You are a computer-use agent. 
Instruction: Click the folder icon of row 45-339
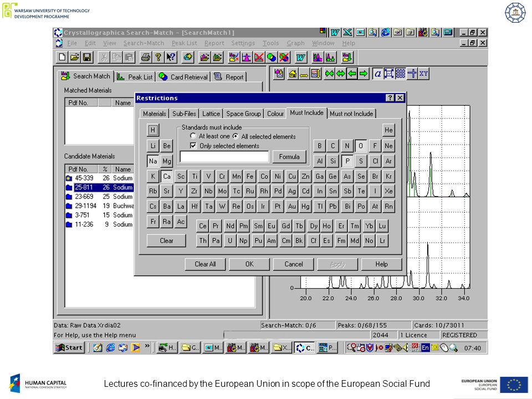click(69, 178)
